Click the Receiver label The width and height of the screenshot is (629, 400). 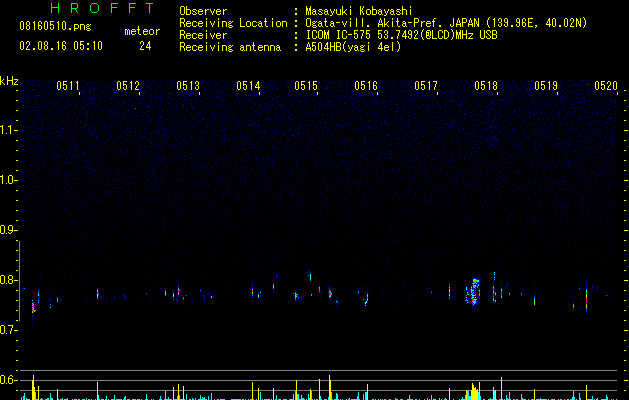203,35
